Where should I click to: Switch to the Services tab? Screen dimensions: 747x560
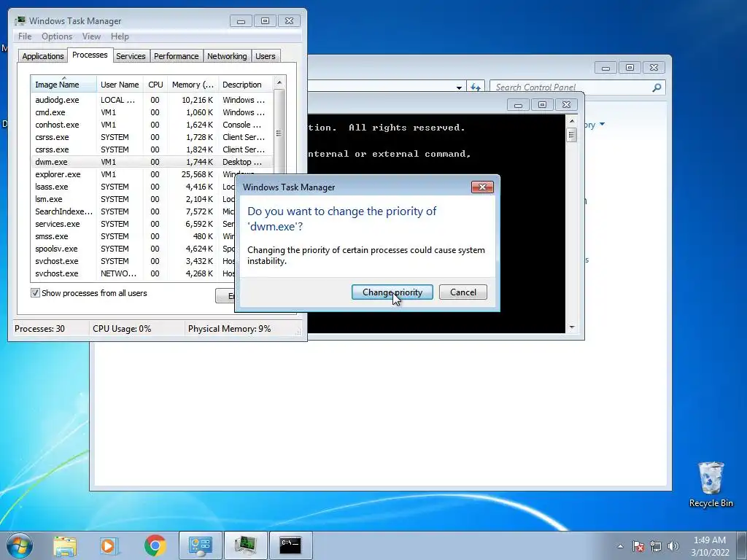pyautogui.click(x=131, y=56)
